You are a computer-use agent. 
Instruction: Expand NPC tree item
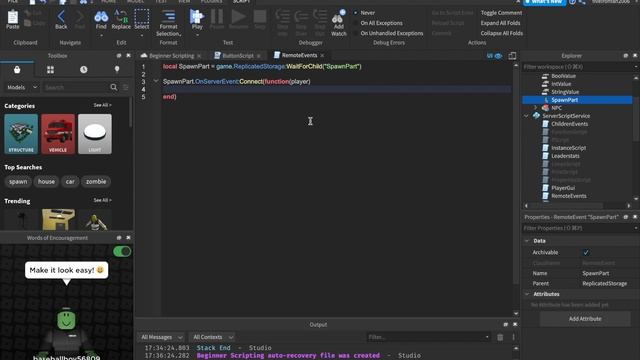[536, 108]
